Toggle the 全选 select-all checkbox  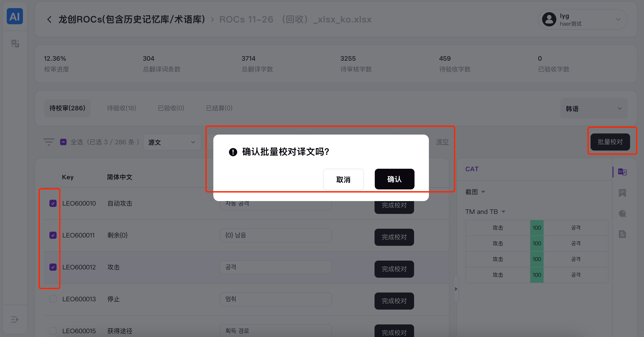[x=63, y=142]
